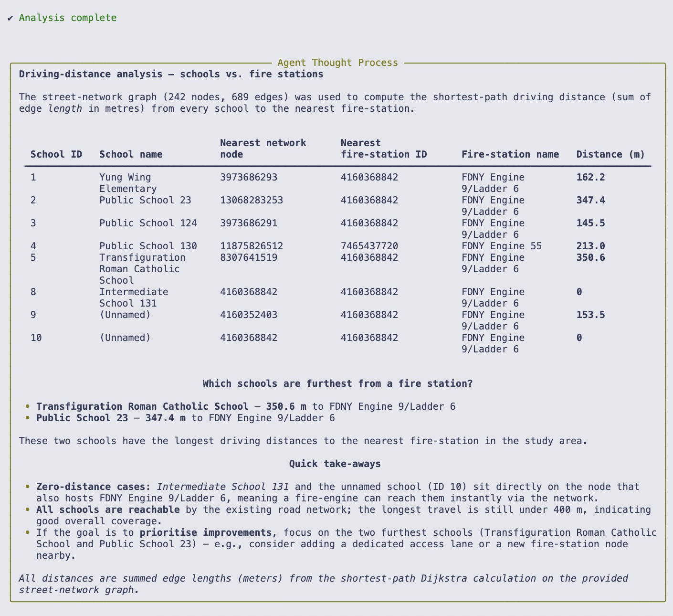The image size is (673, 616).
Task: Click the 'Zero-distance cases:' bullet label
Action: [x=94, y=487]
